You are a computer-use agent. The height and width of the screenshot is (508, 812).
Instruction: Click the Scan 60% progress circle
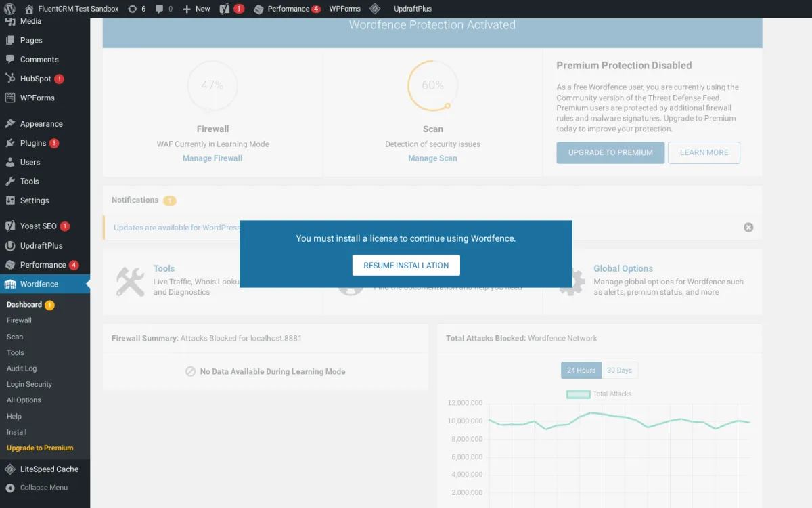pyautogui.click(x=432, y=85)
